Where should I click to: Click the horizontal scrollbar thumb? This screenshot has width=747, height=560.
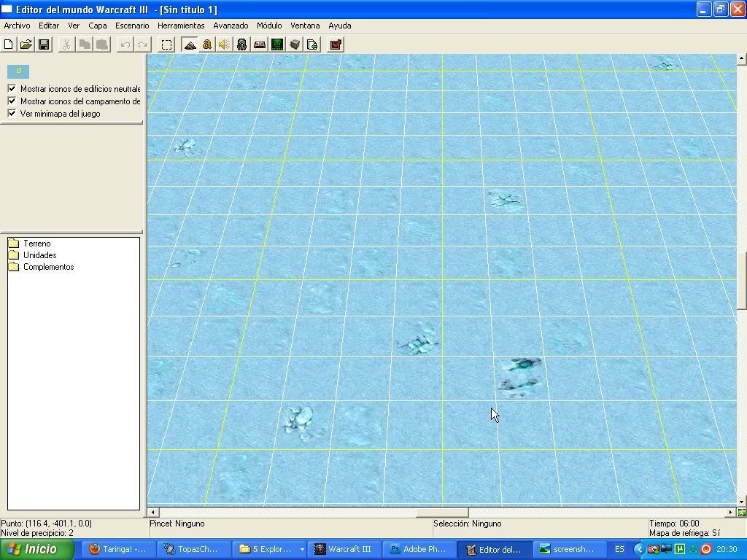pyautogui.click(x=443, y=513)
